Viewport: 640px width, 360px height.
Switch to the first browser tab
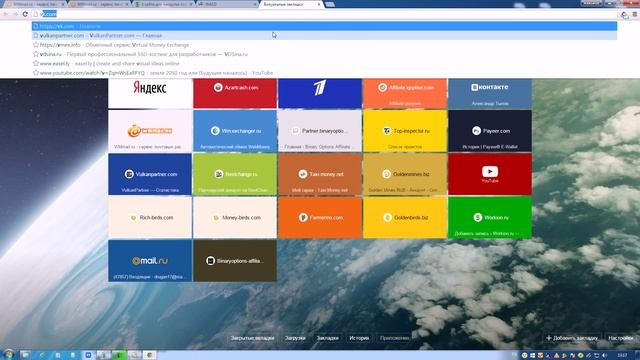coord(35,4)
